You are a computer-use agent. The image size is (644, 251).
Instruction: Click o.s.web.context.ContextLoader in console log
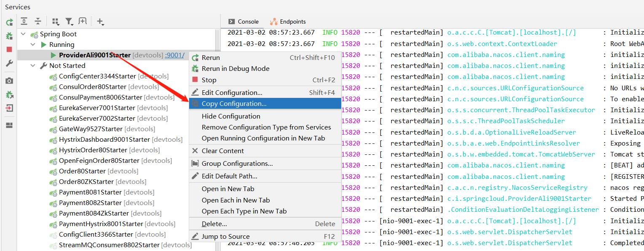point(502,44)
